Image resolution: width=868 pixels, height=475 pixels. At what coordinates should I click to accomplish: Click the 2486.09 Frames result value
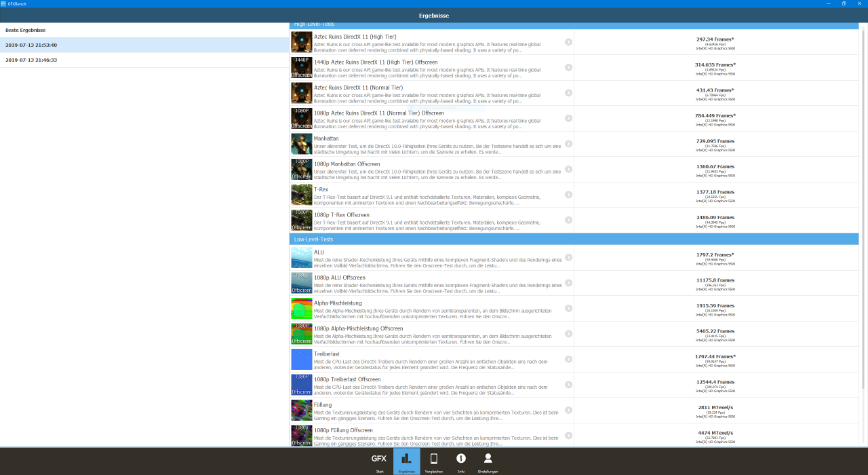715,217
